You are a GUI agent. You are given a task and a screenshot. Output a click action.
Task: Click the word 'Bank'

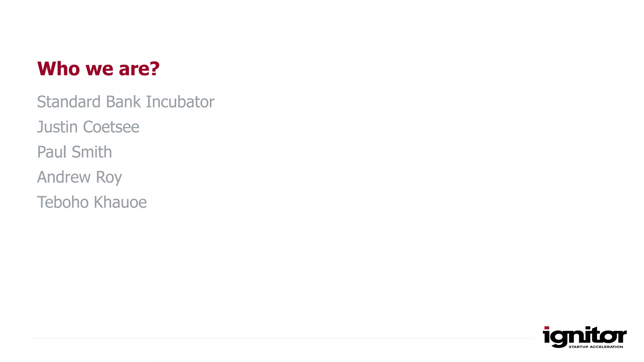[123, 102]
